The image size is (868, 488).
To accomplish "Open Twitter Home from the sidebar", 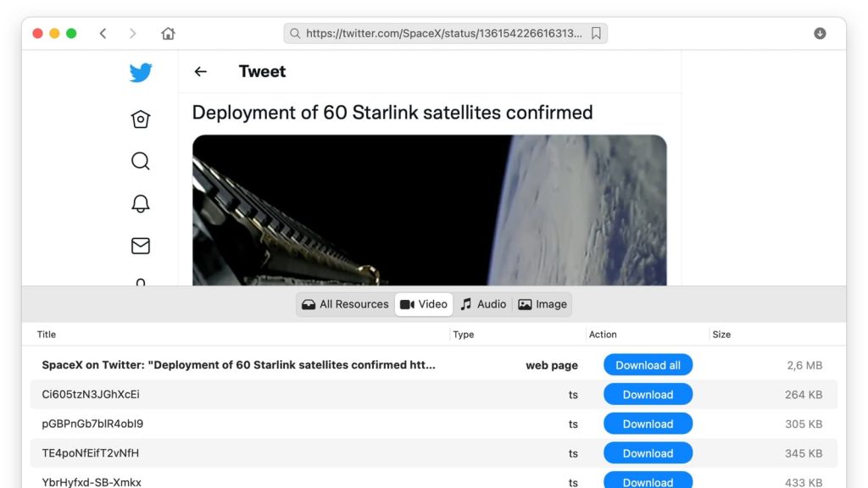I will tap(141, 119).
